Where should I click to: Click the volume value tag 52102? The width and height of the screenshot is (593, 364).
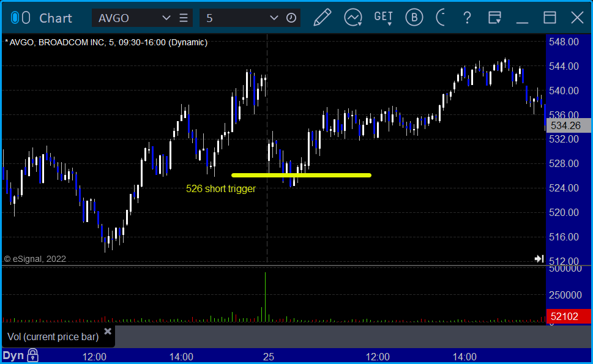(x=568, y=316)
